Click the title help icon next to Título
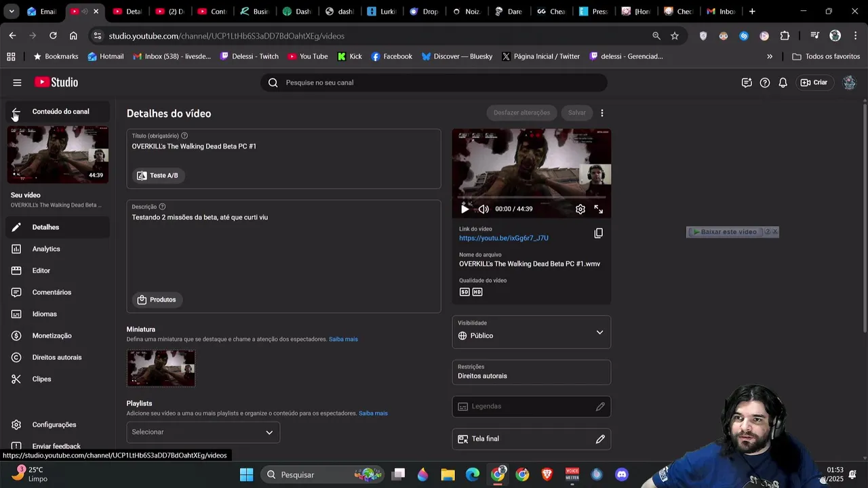 pos(184,136)
